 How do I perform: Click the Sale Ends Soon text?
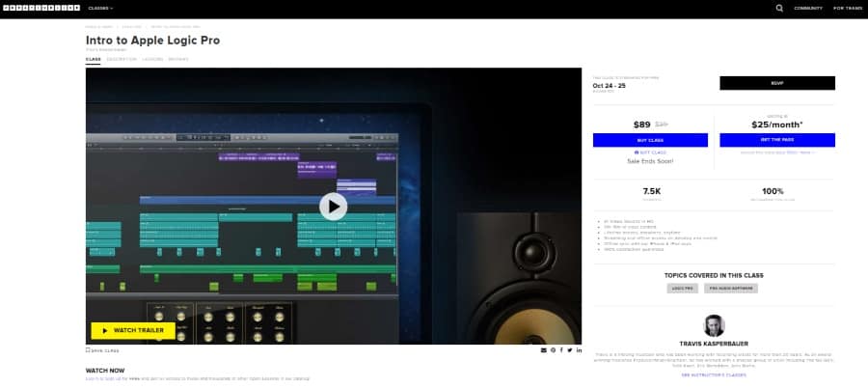(650, 161)
